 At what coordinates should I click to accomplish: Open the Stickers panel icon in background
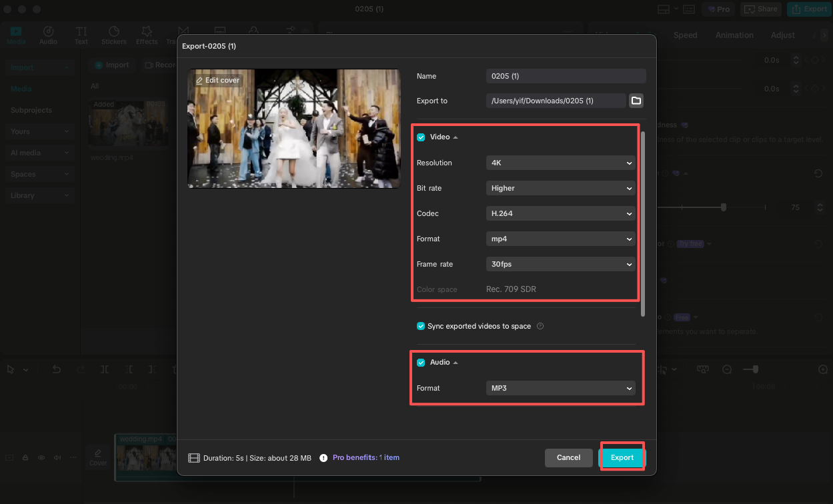click(114, 35)
